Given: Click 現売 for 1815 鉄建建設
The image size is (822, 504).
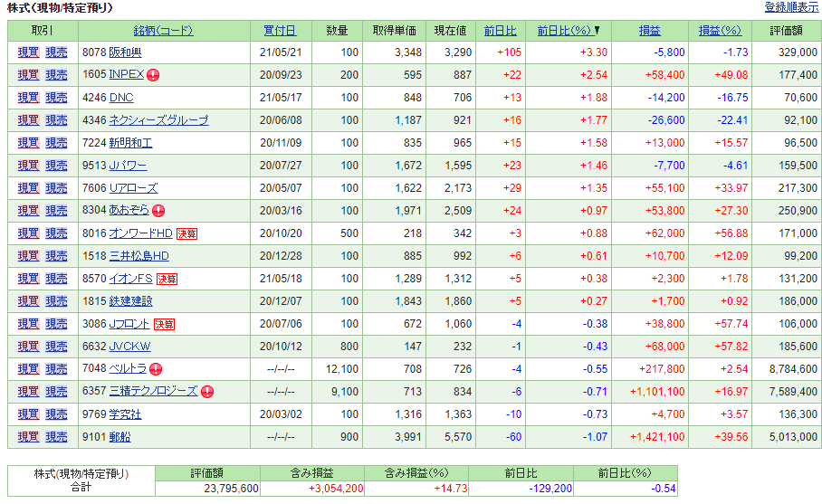Looking at the screenshot, I should click(57, 301).
